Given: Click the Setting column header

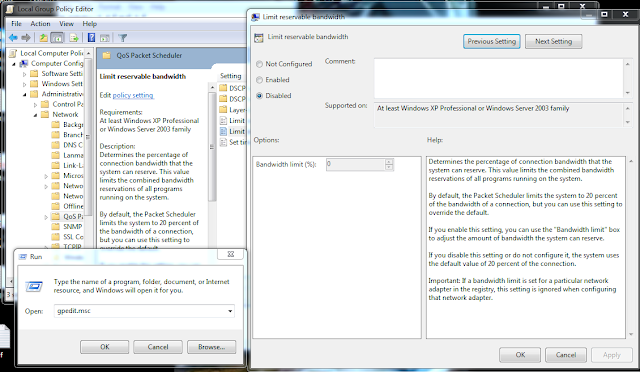Looking at the screenshot, I should click(231, 76).
